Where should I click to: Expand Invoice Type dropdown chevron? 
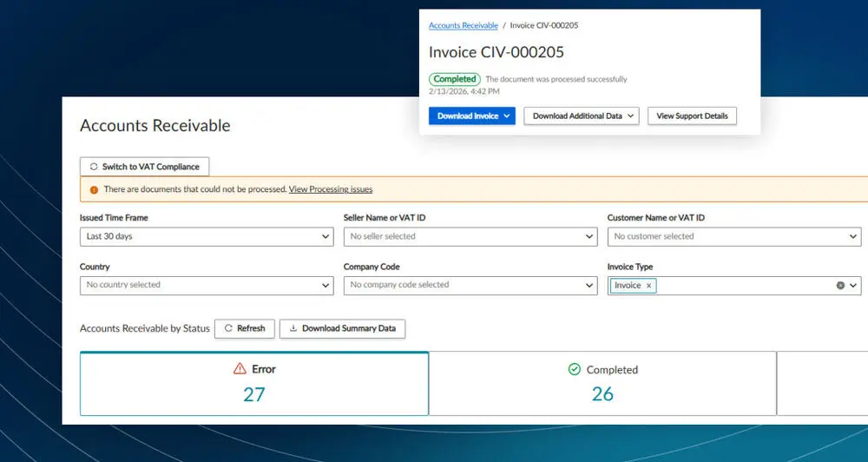[853, 286]
